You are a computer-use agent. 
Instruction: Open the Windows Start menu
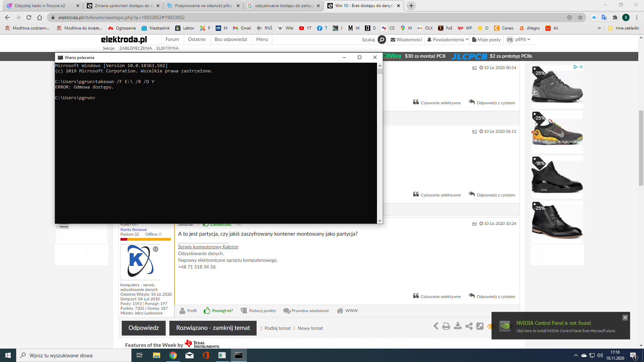8,355
